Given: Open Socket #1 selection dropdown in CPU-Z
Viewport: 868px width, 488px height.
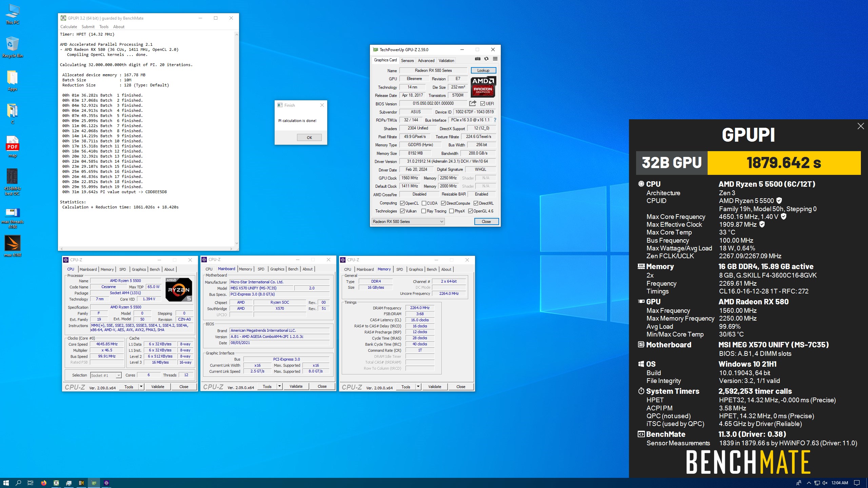Looking at the screenshot, I should pyautogui.click(x=106, y=375).
